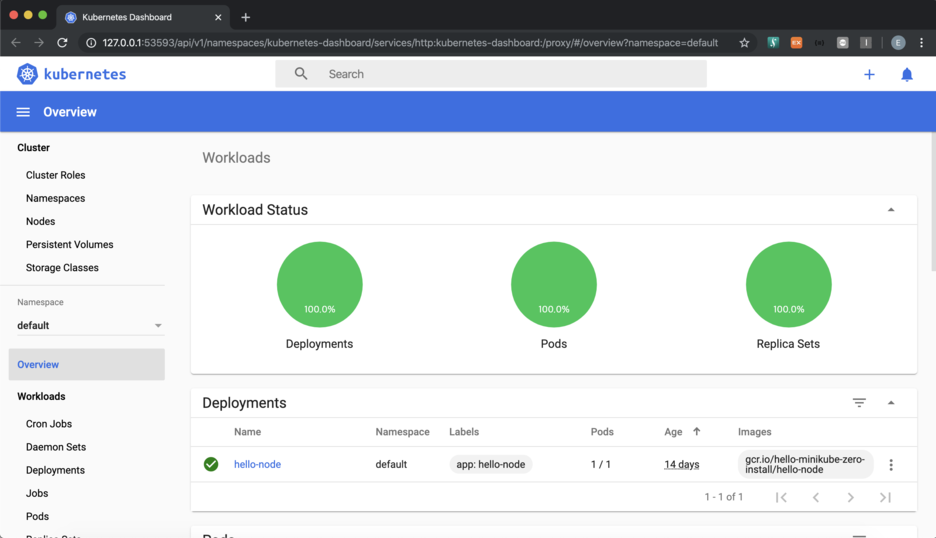
Task: Open Storage Classes in the sidebar
Action: click(62, 268)
